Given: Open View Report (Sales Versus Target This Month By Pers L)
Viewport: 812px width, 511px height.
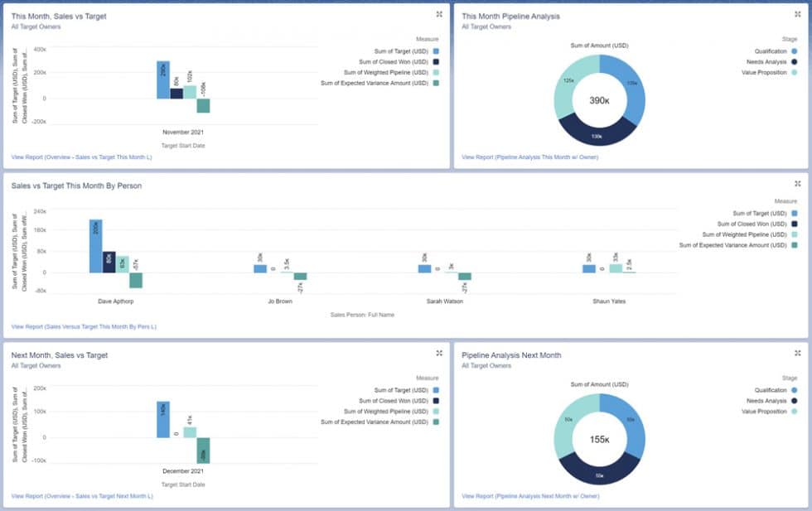Looking at the screenshot, I should coord(85,326).
